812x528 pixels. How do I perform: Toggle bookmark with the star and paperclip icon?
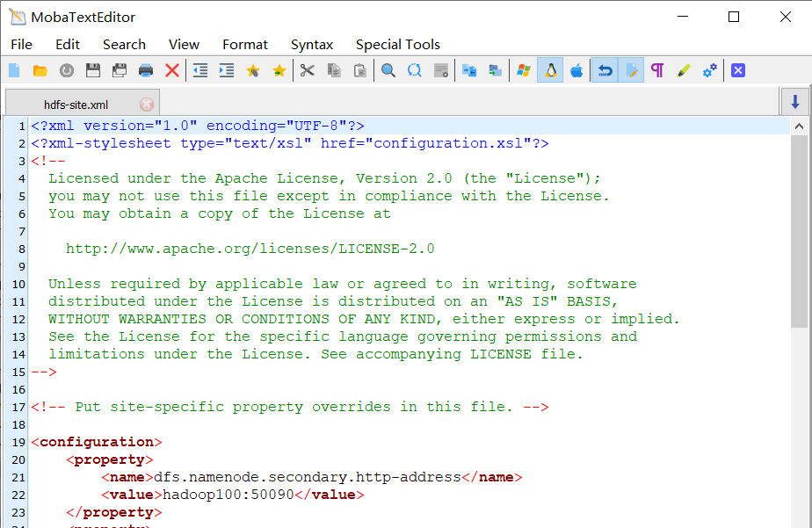[253, 70]
